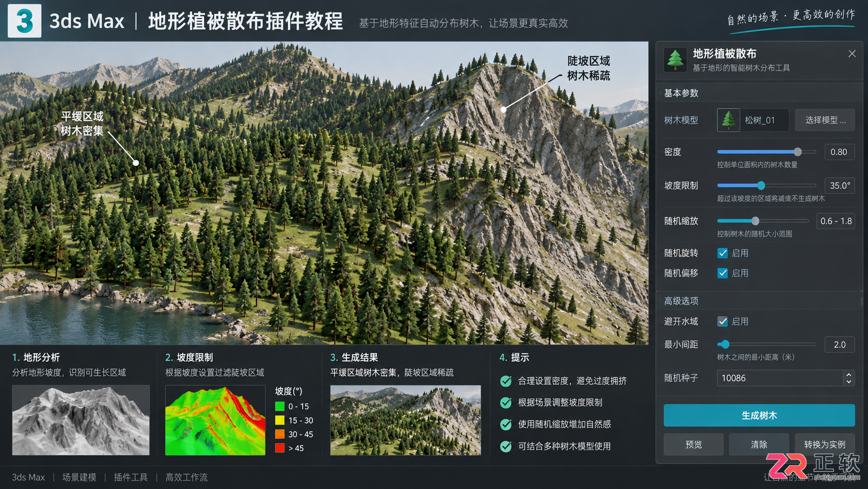Click the 坡度(°) legend title

point(289,391)
